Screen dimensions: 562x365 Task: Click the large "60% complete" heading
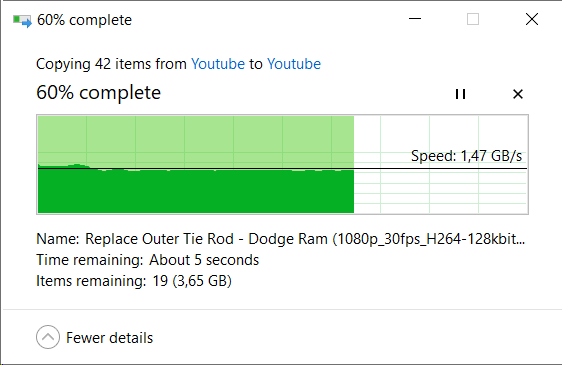[99, 93]
